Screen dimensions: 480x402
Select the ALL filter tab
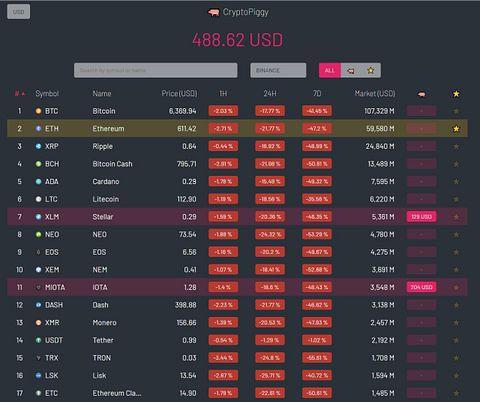[x=330, y=70]
